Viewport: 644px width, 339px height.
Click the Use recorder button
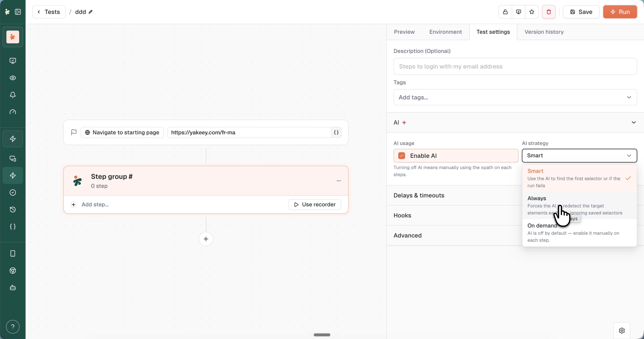314,204
